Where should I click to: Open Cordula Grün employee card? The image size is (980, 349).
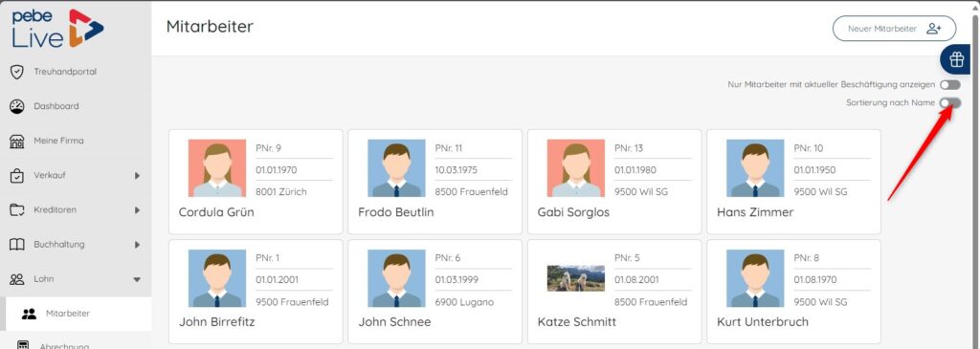(256, 182)
